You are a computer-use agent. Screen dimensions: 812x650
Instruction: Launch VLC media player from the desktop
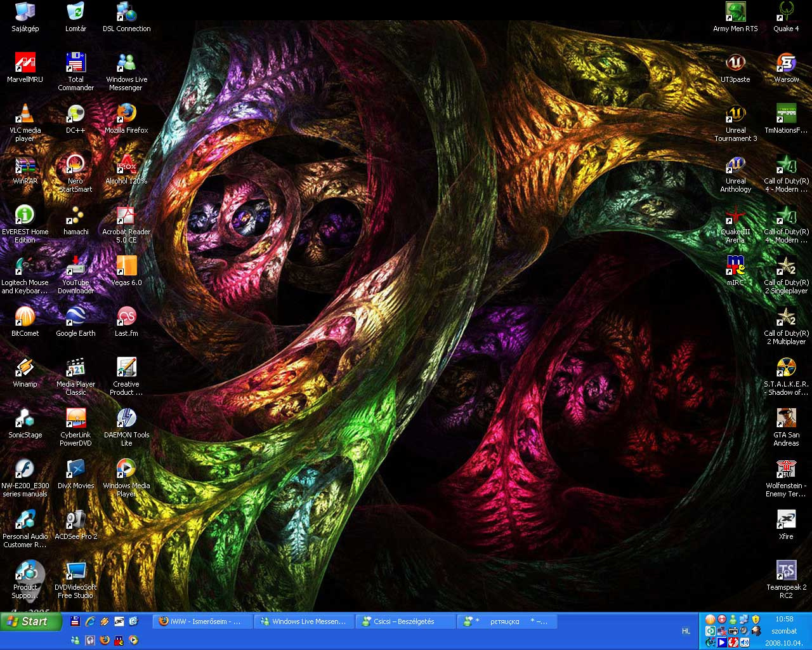pos(25,123)
